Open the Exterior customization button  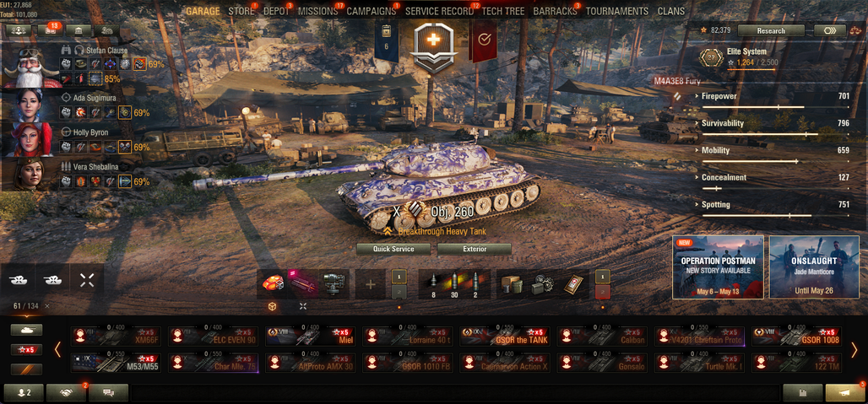[x=475, y=250]
